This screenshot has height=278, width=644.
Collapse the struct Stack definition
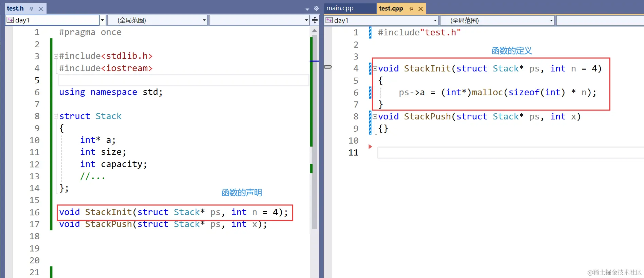pos(56,116)
